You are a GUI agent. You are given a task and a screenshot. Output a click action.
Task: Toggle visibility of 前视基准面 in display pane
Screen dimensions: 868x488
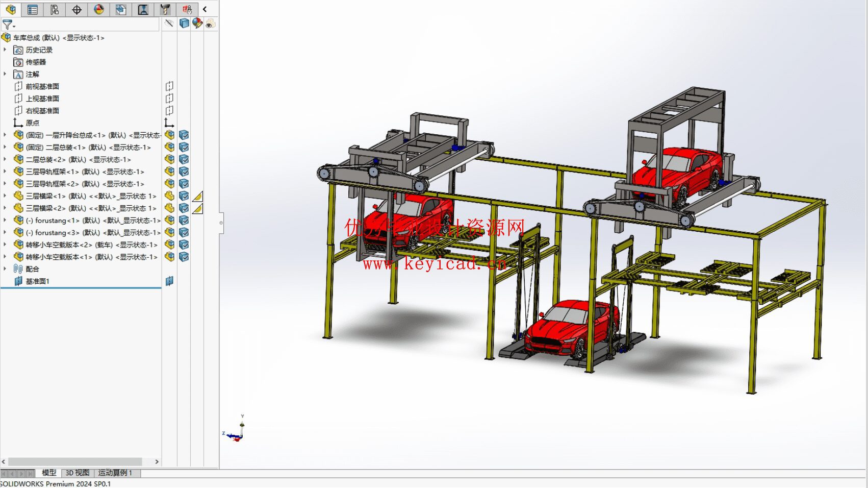[x=169, y=86]
